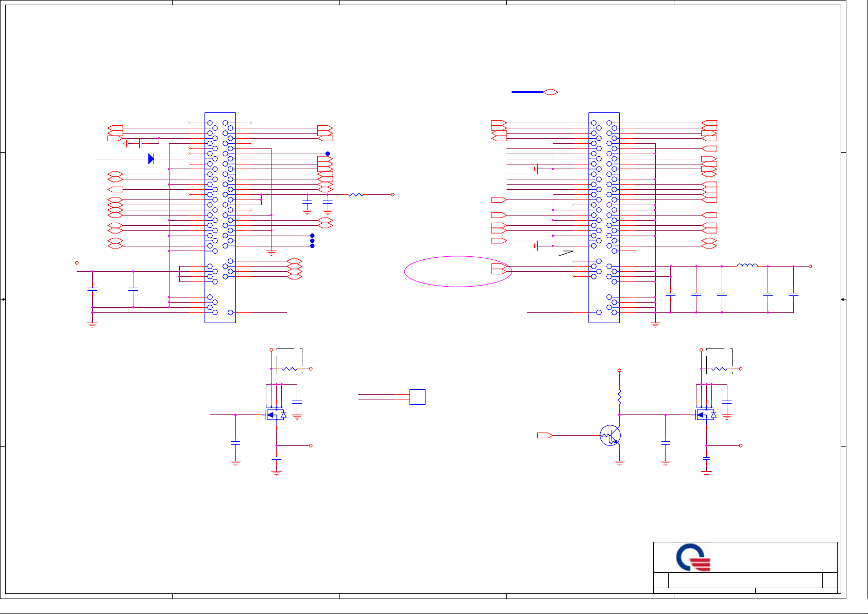
Task: Select the horizontal resistor right of left connector
Action: pyautogui.click(x=356, y=194)
